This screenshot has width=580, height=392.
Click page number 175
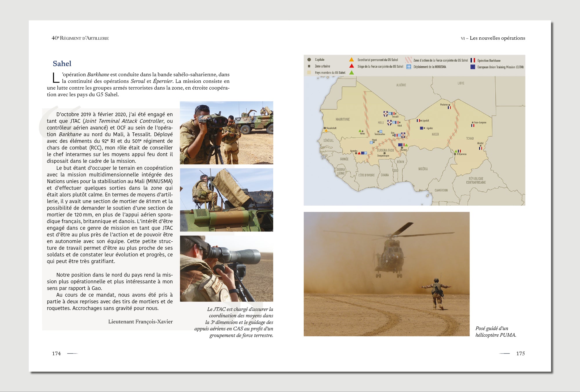tap(521, 353)
